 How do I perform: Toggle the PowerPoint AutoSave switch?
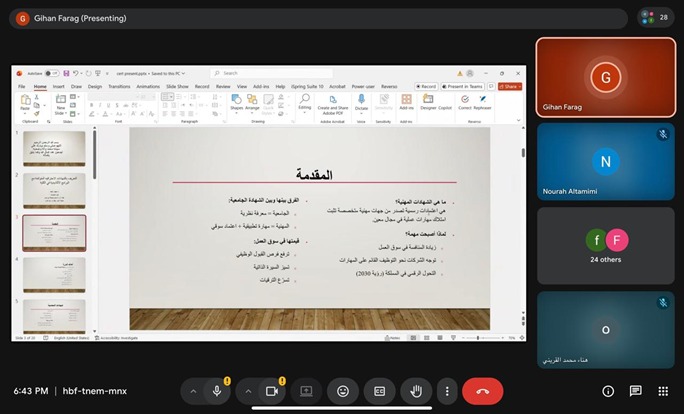(x=51, y=73)
